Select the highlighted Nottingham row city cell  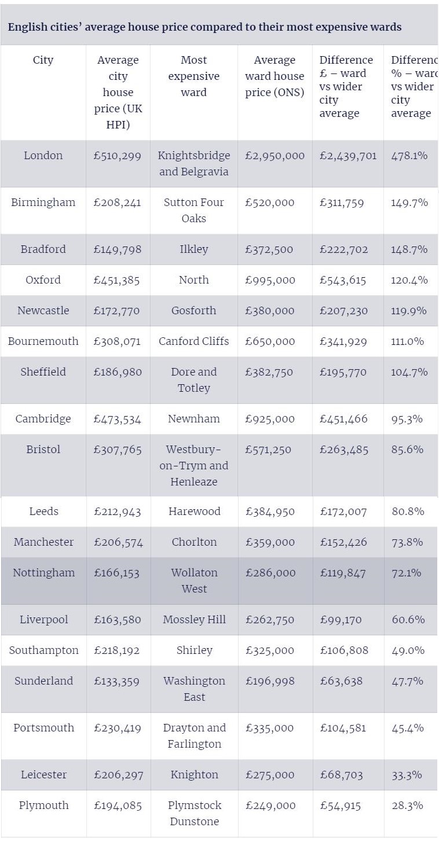pos(43,573)
